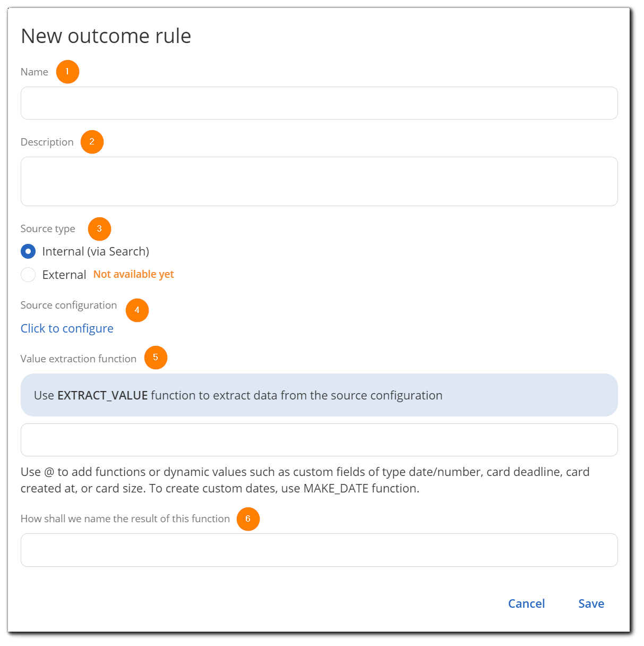The width and height of the screenshot is (644, 646).
Task: Click orange marker 6 beside result name label
Action: pyautogui.click(x=248, y=519)
